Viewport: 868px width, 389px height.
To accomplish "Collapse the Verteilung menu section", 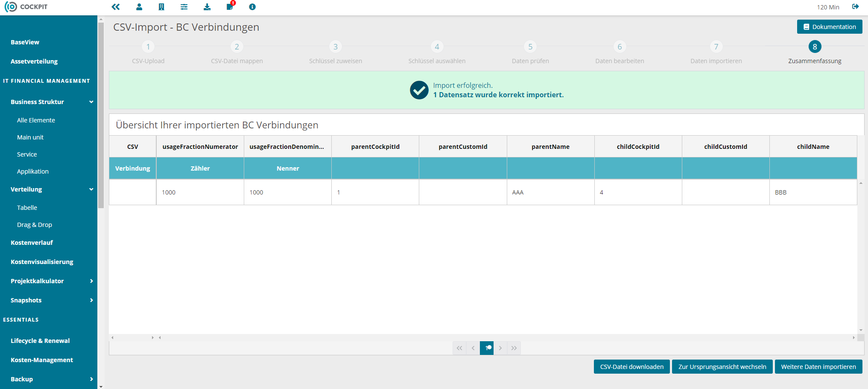I will coord(91,189).
